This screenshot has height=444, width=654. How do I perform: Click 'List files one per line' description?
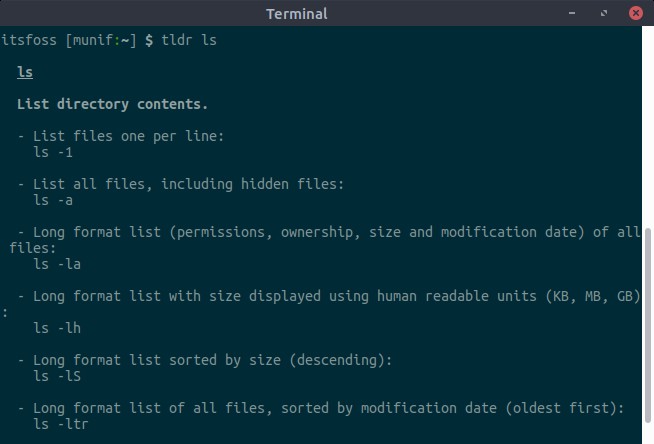(128, 136)
